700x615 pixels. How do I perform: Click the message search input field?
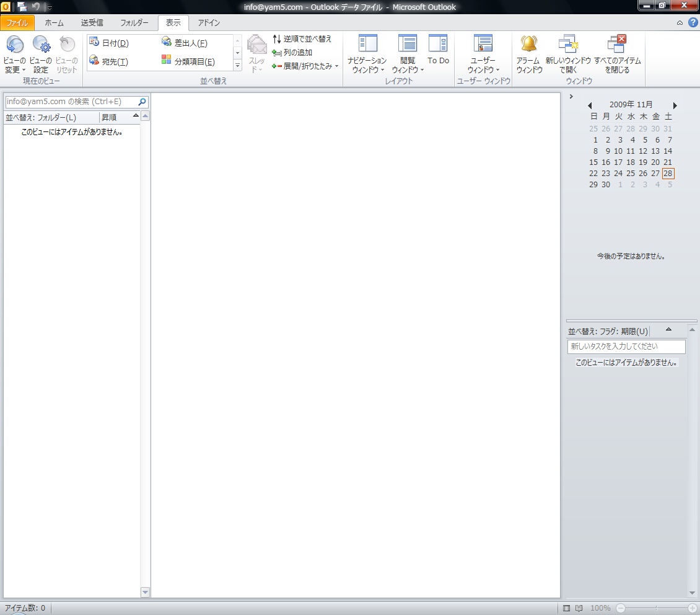pos(71,102)
